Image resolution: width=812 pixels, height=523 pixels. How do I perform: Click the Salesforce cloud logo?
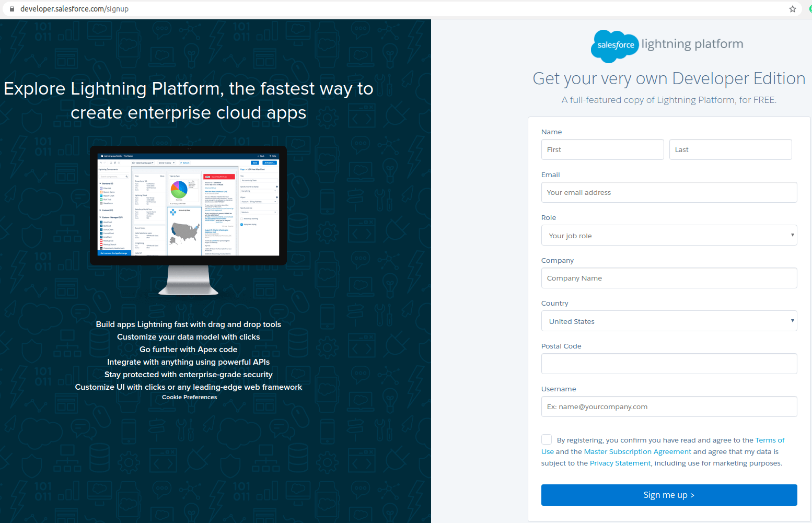tap(614, 45)
